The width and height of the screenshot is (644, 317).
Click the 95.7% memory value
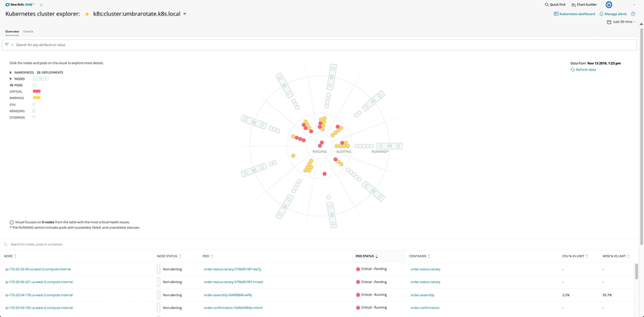coord(607,295)
